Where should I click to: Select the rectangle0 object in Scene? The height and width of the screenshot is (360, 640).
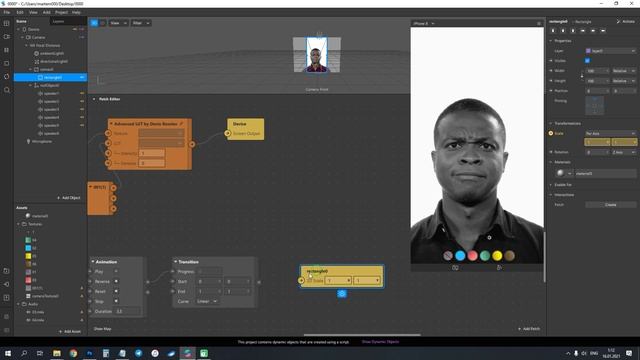click(x=50, y=77)
